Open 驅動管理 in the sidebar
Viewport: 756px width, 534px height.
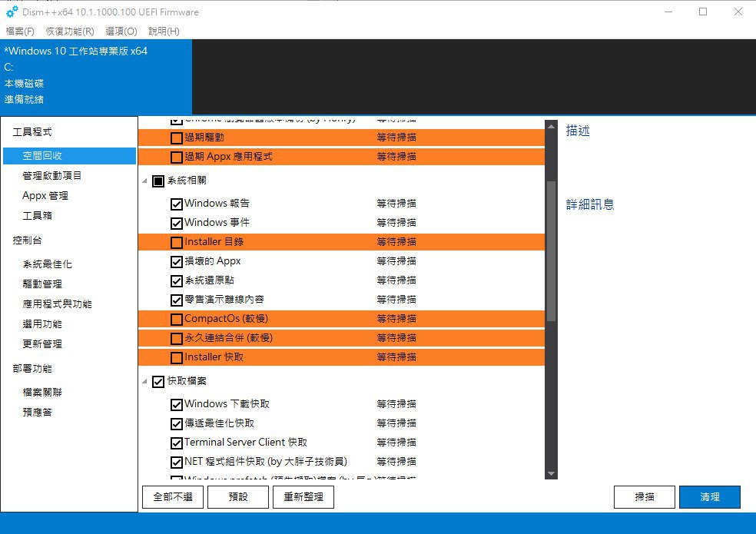[x=42, y=284]
